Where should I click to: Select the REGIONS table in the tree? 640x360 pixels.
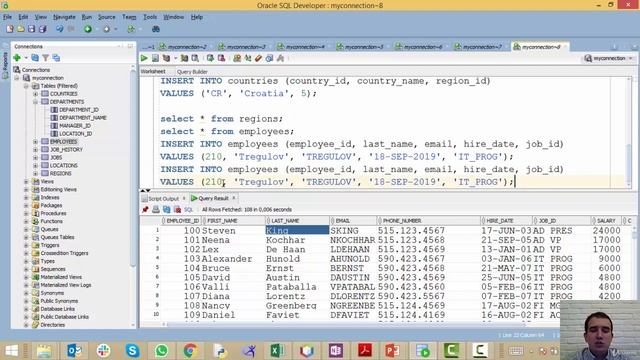[61, 173]
